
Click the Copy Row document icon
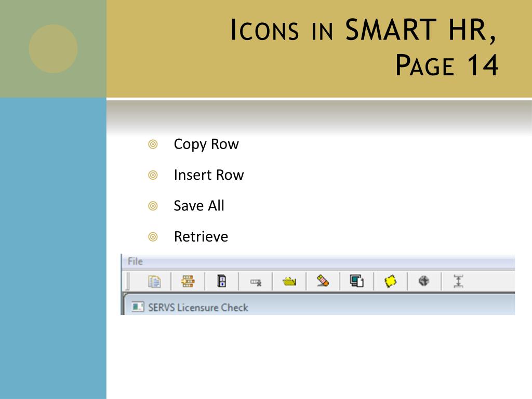(x=154, y=281)
